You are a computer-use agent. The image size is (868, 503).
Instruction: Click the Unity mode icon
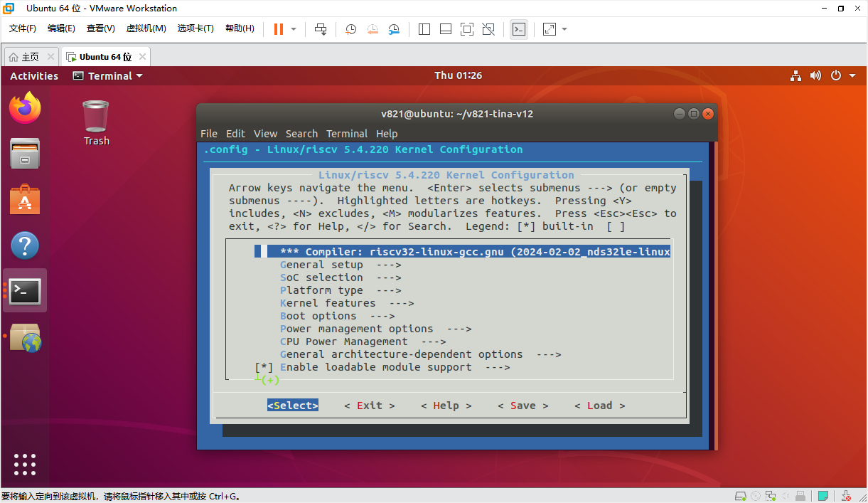coord(488,29)
